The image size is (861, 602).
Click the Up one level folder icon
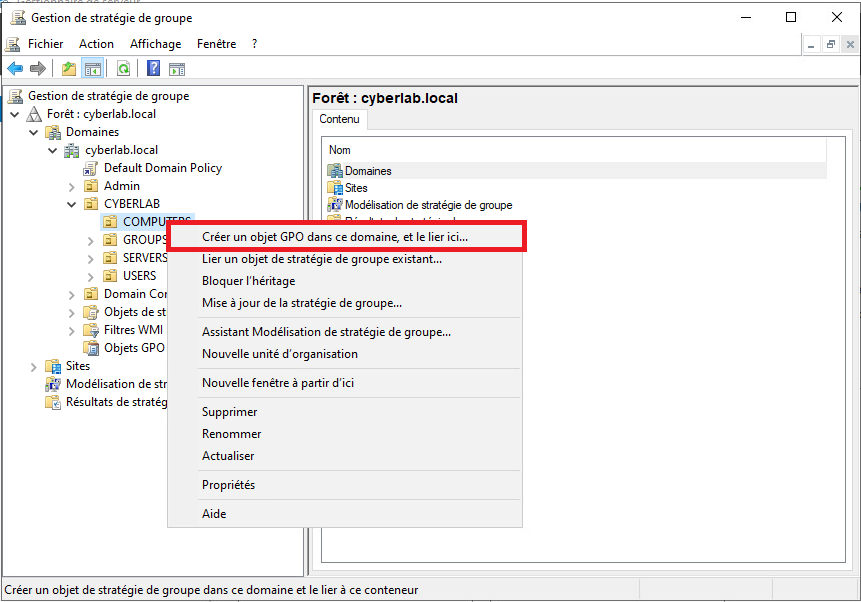(68, 69)
